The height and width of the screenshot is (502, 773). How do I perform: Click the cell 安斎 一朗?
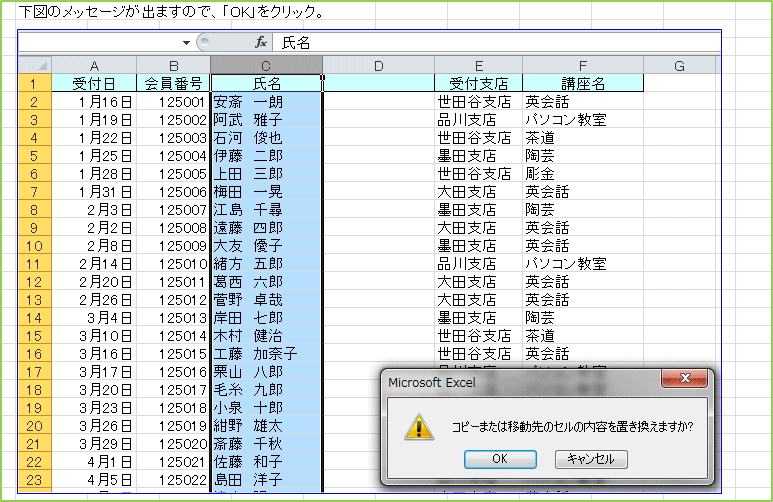(x=266, y=102)
